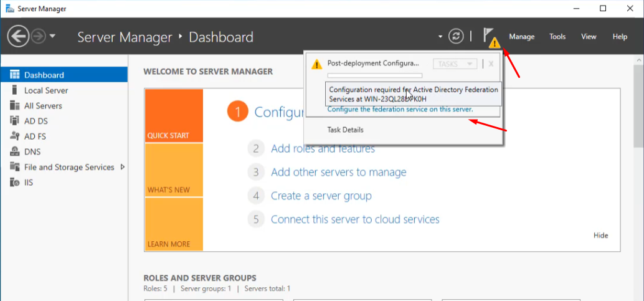Expand File and Storage Services arrow
644x301 pixels.
pos(123,167)
